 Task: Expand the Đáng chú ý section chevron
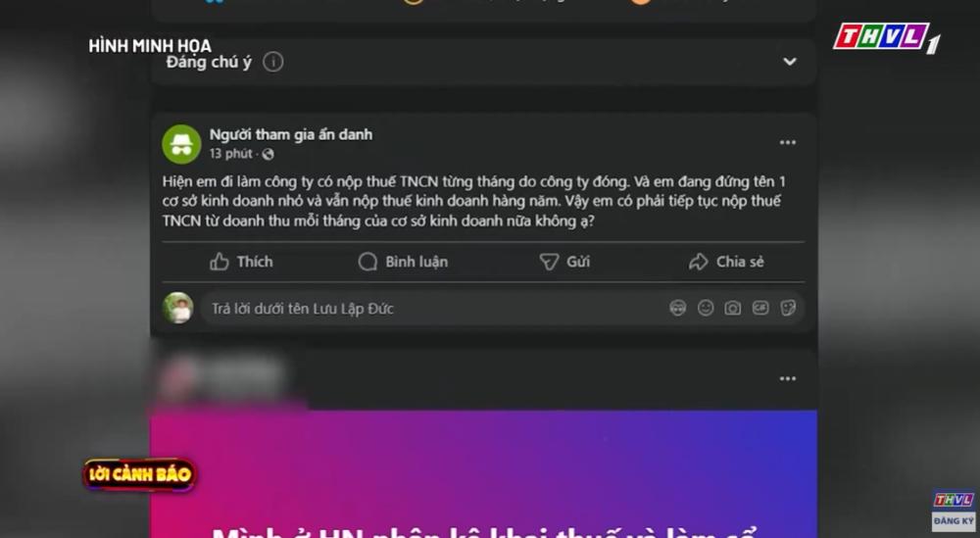[x=790, y=61]
